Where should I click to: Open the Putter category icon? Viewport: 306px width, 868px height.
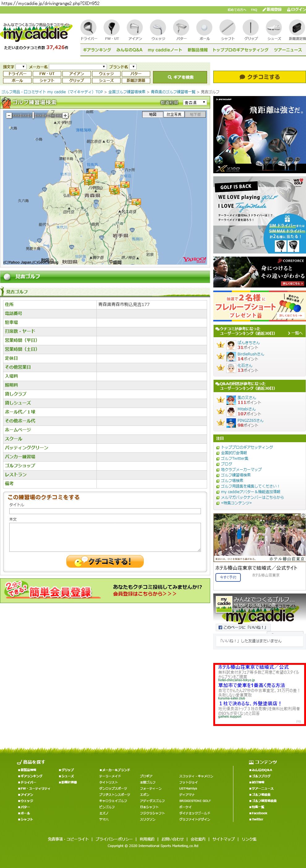181,27
